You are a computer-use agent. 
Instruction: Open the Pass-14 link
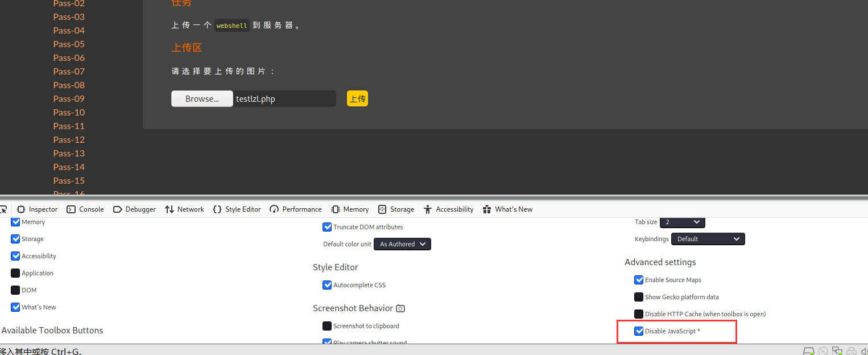click(x=69, y=167)
